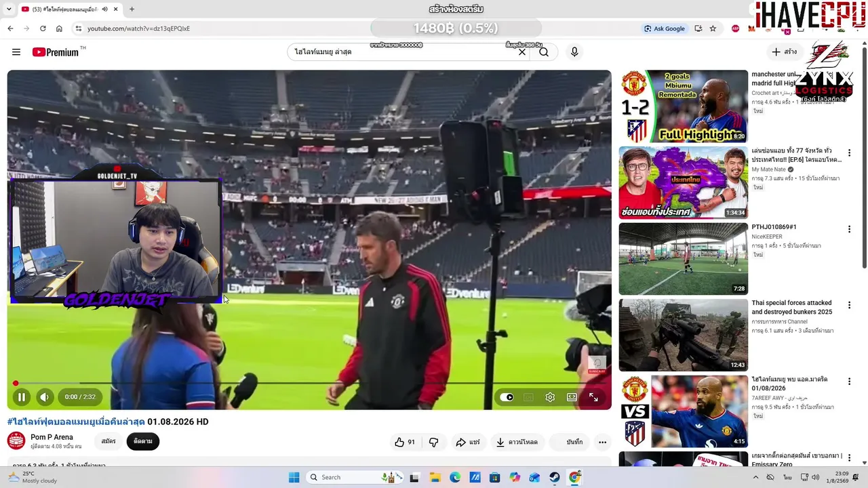The image size is (868, 488).
Task: Like the video with 91 likes
Action: [x=405, y=442]
